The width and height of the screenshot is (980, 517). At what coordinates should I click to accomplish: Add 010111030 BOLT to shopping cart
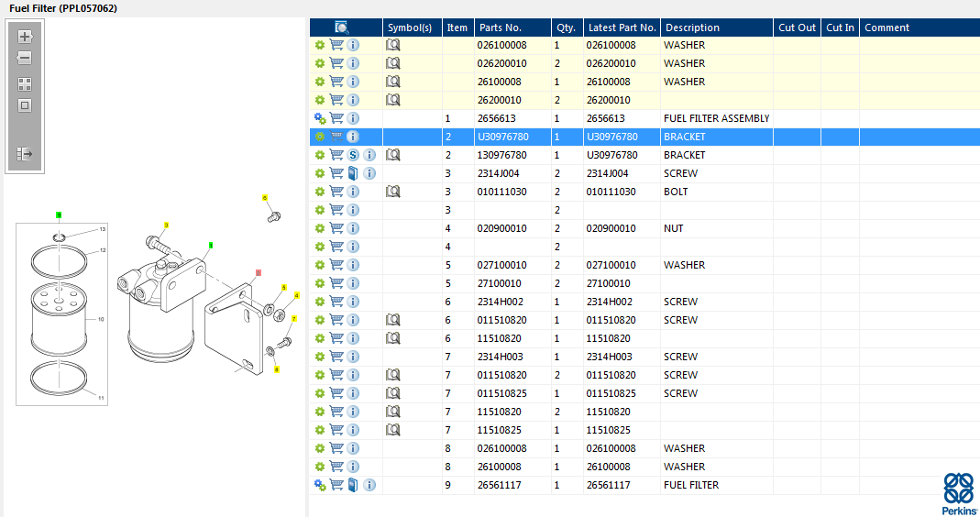point(336,192)
